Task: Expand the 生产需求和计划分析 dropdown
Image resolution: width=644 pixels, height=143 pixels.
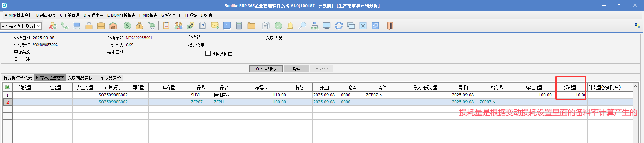Action: point(39,26)
